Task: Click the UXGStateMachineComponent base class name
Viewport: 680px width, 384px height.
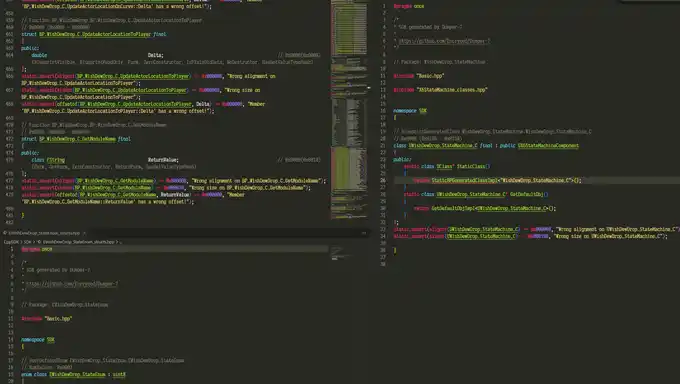Action: pos(548,146)
